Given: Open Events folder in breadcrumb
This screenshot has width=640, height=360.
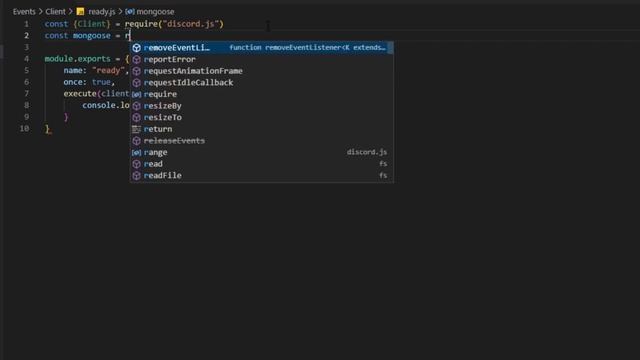Looking at the screenshot, I should pyautogui.click(x=24, y=11).
